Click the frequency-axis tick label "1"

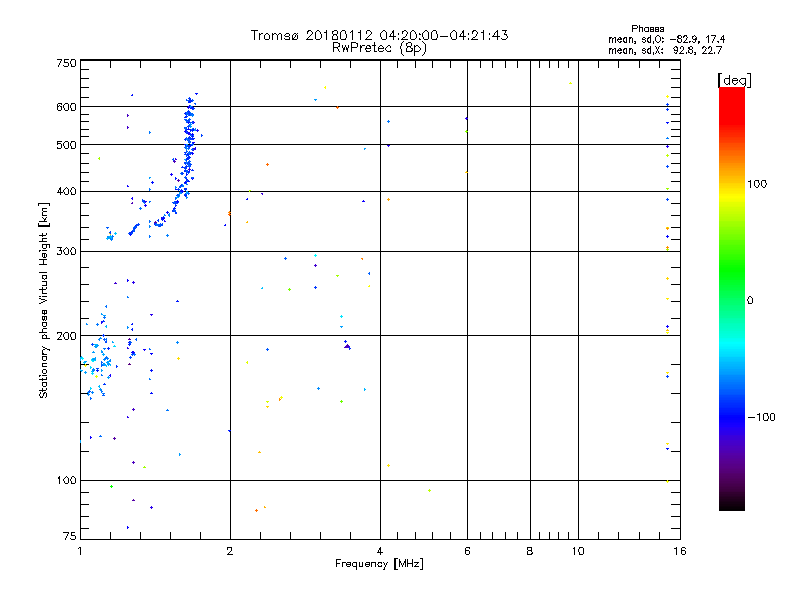[x=80, y=551]
